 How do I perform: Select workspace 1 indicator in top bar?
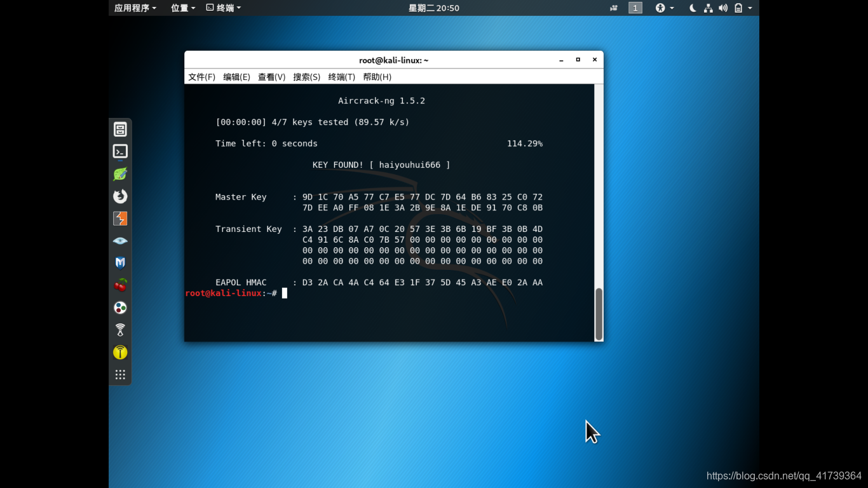pyautogui.click(x=635, y=8)
